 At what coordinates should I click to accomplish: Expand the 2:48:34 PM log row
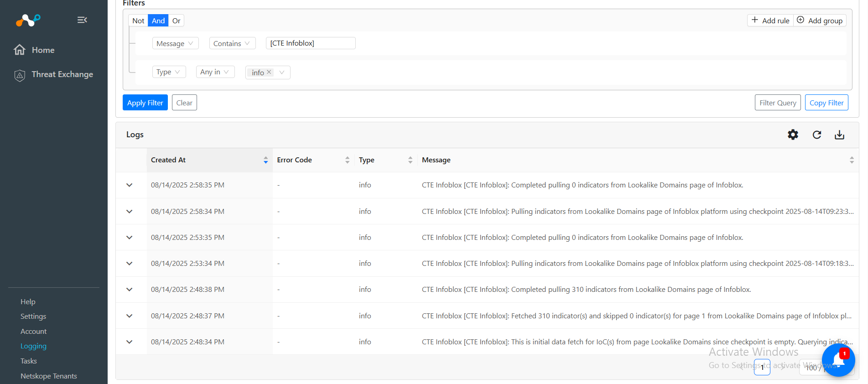[130, 342]
